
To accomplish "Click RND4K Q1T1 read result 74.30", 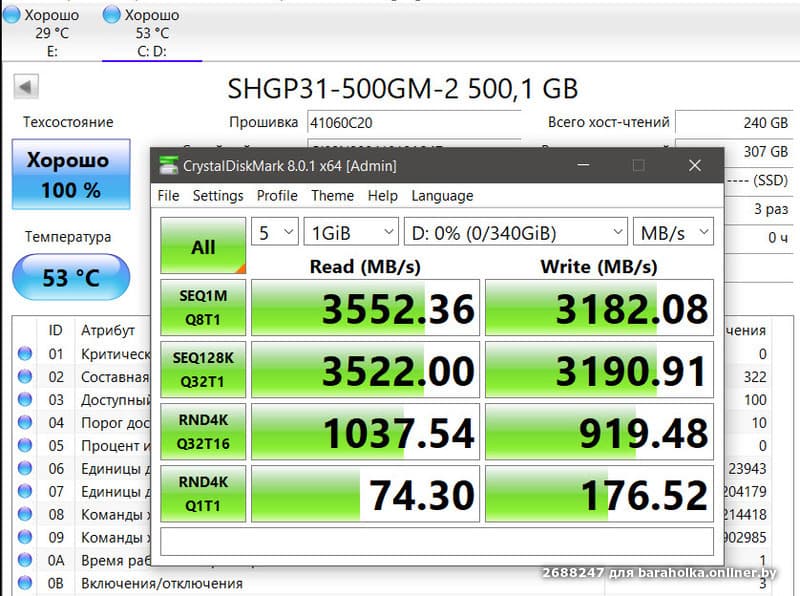I will (366, 494).
